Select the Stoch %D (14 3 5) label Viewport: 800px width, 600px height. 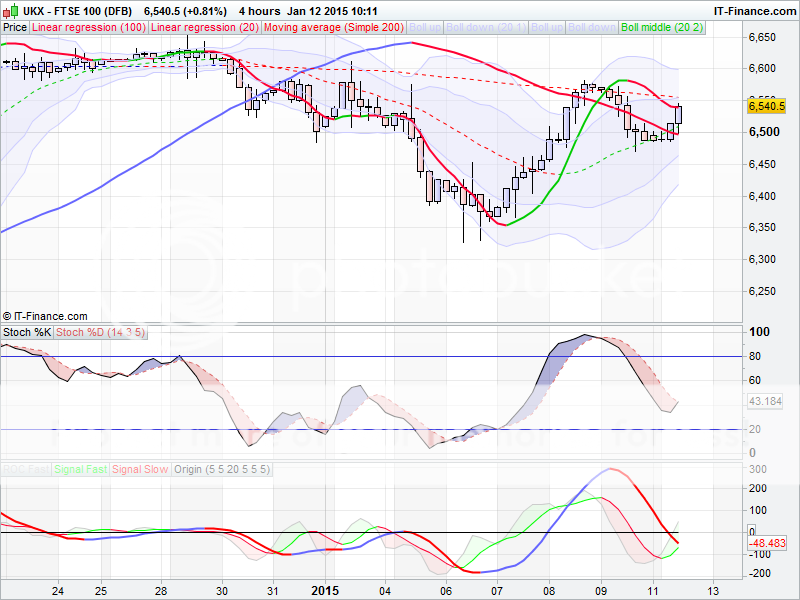tap(99, 331)
